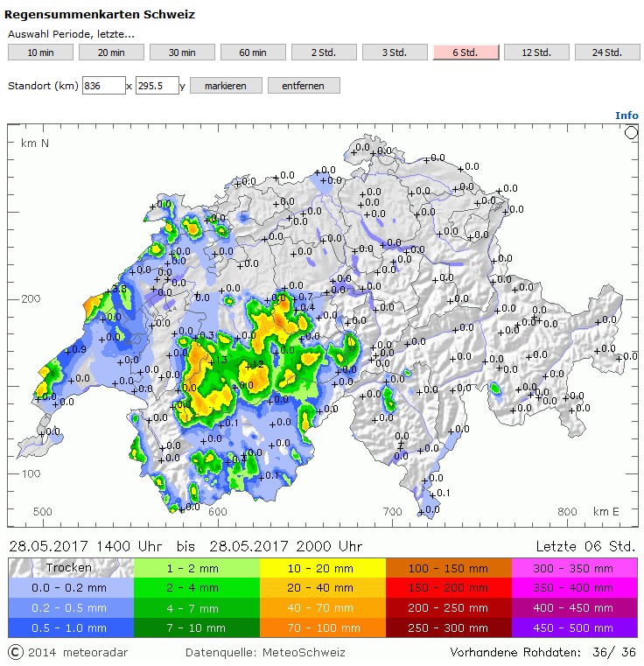Select the 20 min period button
This screenshot has width=644, height=666.
(x=111, y=53)
